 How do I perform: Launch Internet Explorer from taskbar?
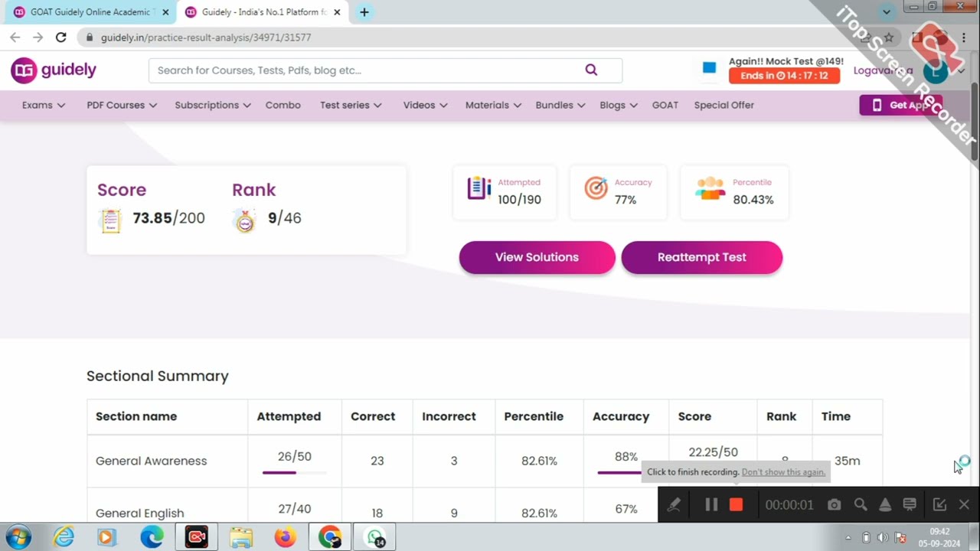coord(64,537)
